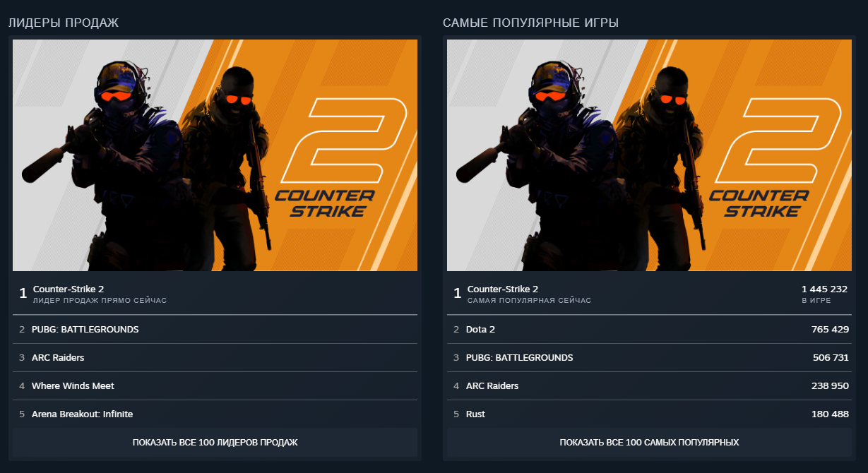The width and height of the screenshot is (868, 473).
Task: Click the 1 445 232 player count
Action: click(824, 289)
